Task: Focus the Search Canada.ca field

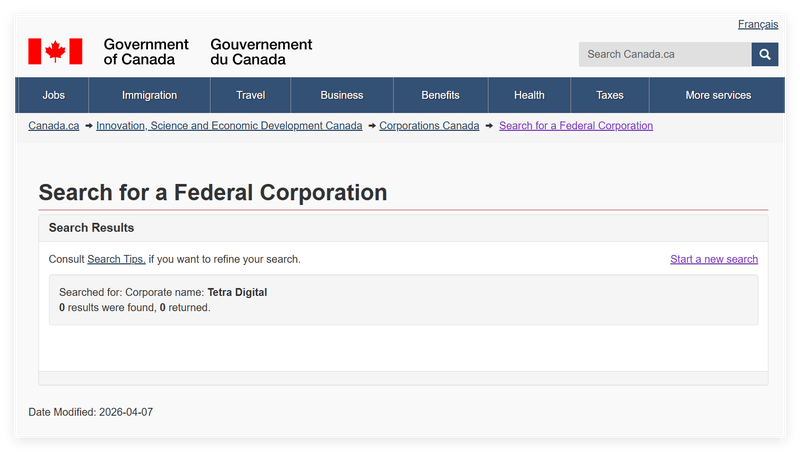Action: (665, 54)
